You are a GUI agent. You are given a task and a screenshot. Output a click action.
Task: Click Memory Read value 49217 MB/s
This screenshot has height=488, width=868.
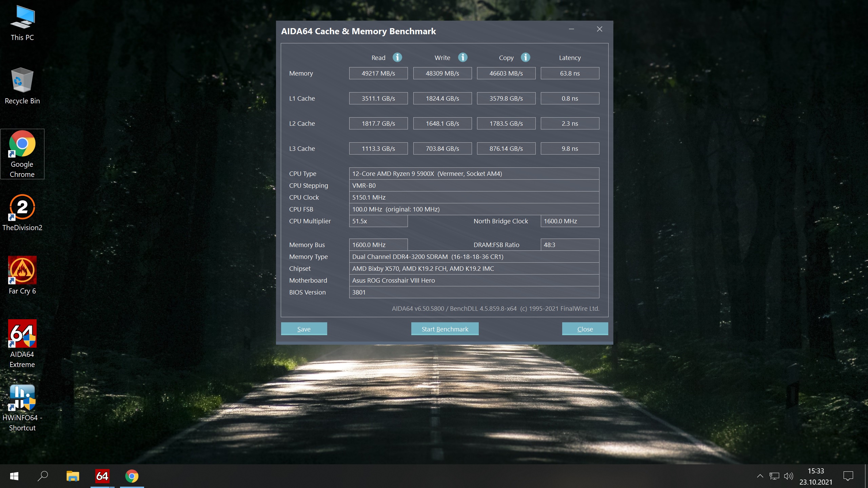[x=378, y=73]
